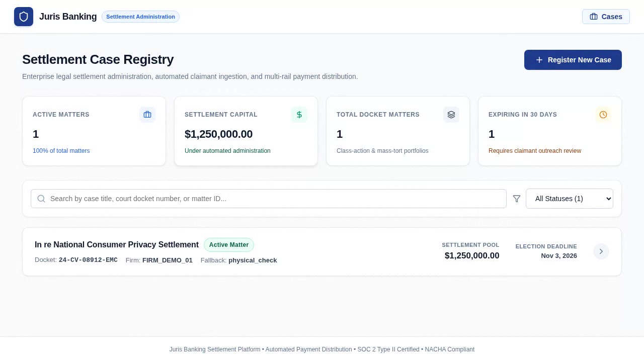
Task: Click the Register New Case button
Action: coord(573,60)
